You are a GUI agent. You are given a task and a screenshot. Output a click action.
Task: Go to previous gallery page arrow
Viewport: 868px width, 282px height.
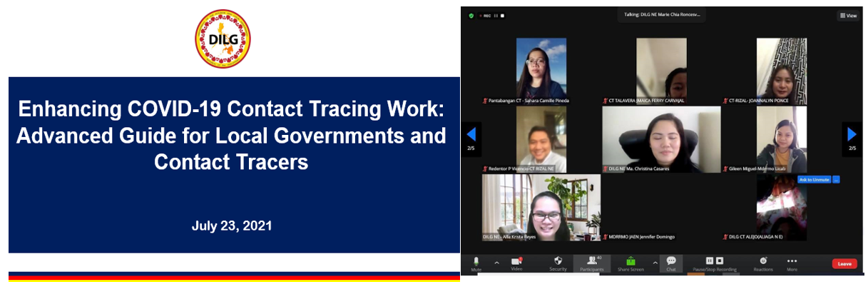(x=471, y=134)
